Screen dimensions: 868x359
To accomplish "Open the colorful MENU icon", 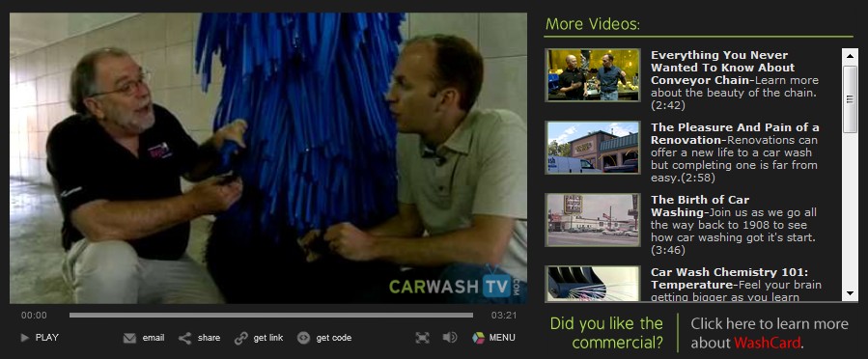I will [x=478, y=338].
